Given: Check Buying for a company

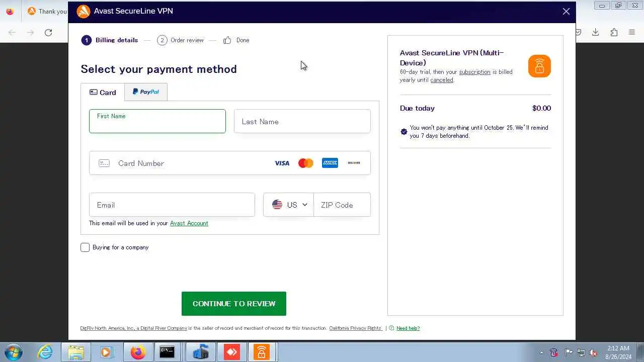Looking at the screenshot, I should (85, 247).
